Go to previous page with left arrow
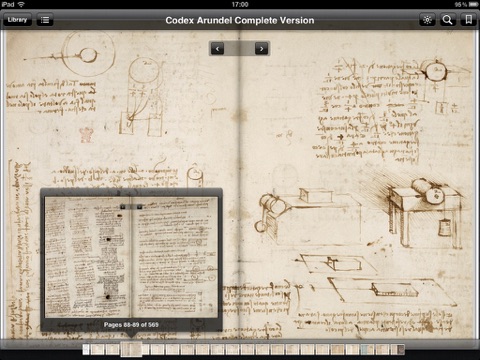Viewport: 480px width, 360px height. [x=218, y=49]
